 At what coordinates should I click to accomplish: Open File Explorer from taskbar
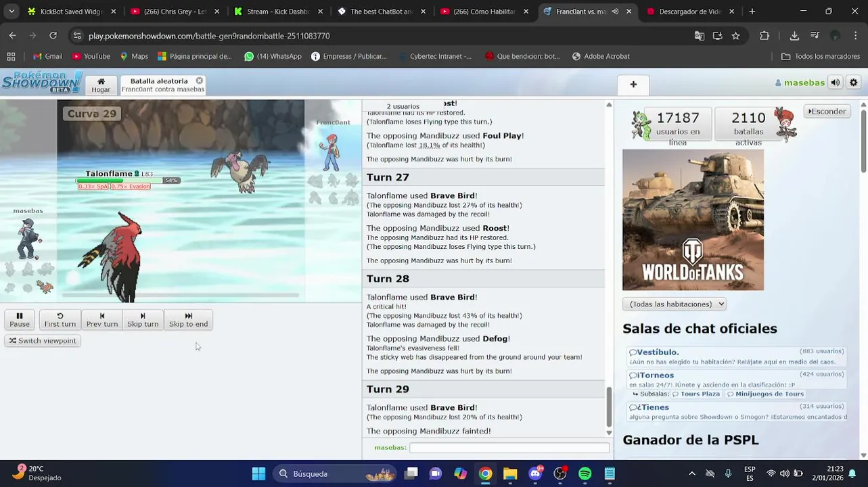[510, 473]
